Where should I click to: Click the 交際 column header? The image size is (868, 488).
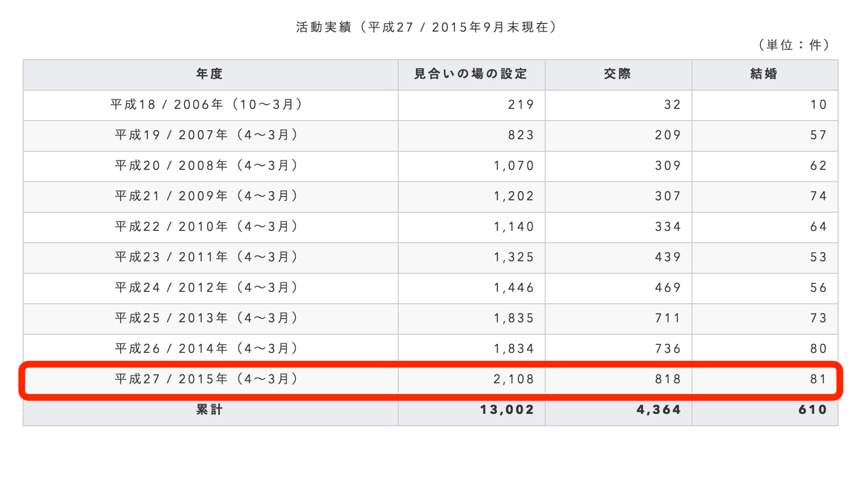coord(618,74)
